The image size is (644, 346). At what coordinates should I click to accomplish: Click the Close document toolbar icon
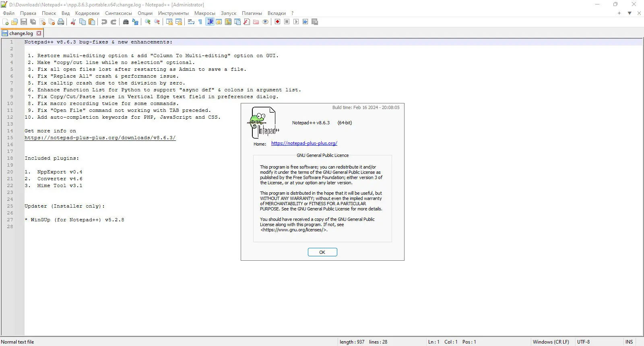[x=42, y=22]
